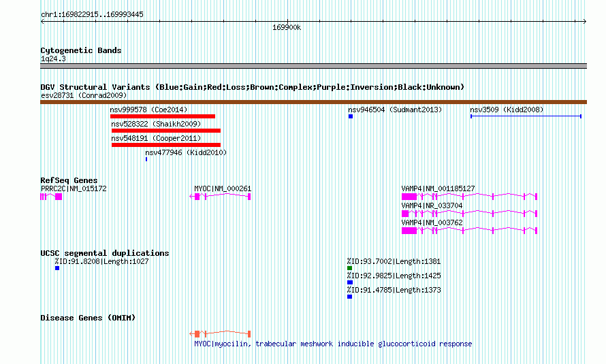Select the Disease Genes (OMIM) track title

click(x=88, y=318)
